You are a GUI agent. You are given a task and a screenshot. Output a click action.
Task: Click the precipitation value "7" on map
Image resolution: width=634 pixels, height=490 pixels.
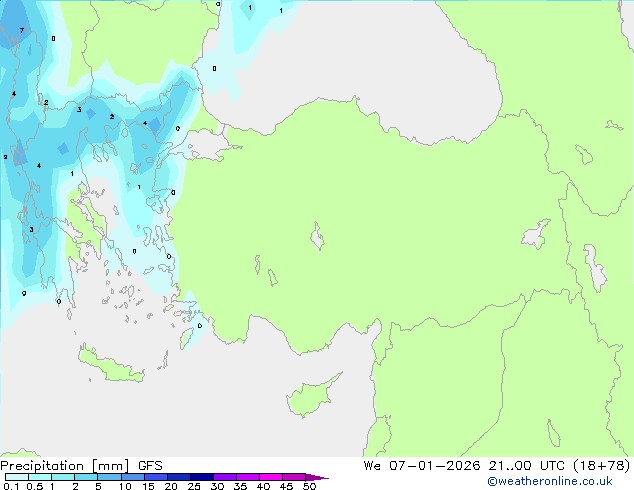click(x=22, y=30)
